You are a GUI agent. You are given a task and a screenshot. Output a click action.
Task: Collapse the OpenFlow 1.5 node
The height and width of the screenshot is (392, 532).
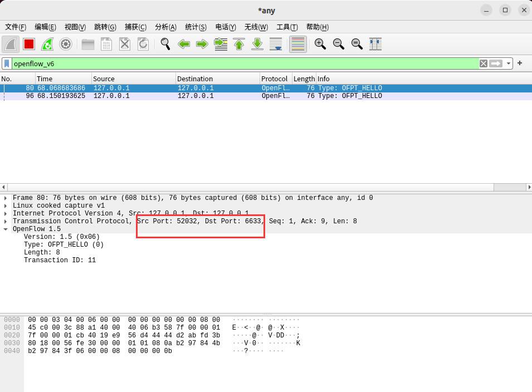(x=6, y=229)
